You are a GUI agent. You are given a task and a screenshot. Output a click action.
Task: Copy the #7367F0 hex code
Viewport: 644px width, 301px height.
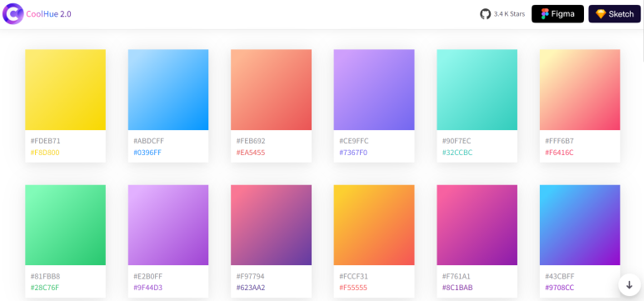(x=353, y=153)
